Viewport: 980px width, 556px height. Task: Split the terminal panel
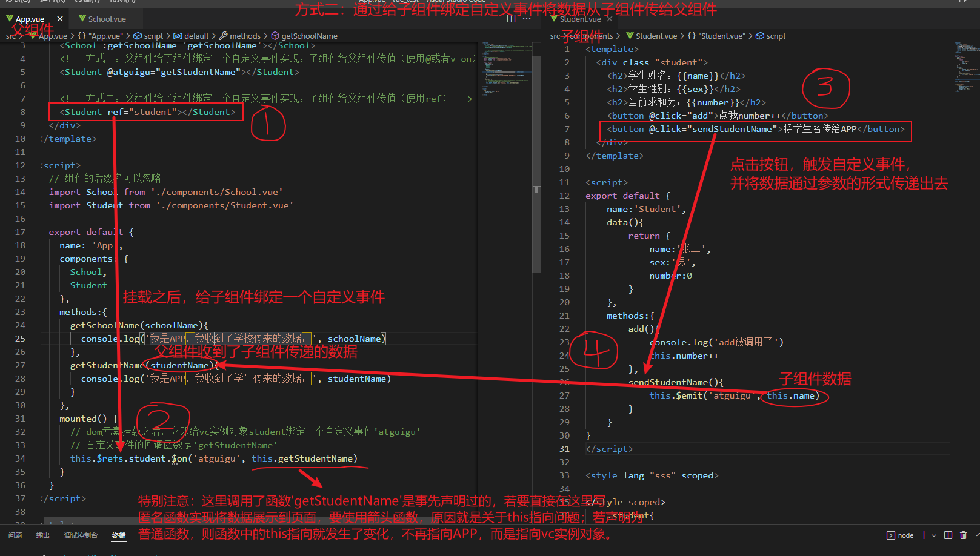click(x=948, y=535)
